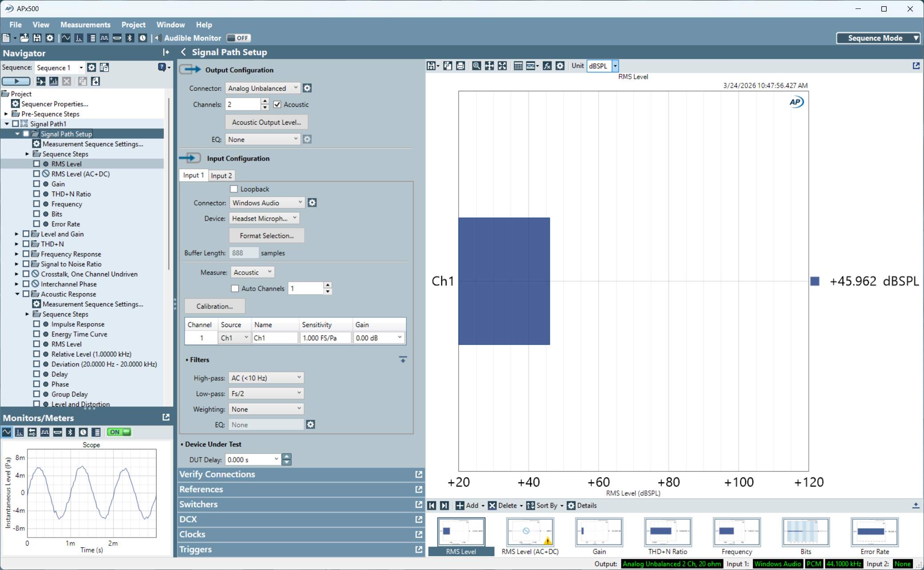924x570 pixels.
Task: Click the Sensitivity 1.000 FS/Pa field
Action: (x=325, y=338)
